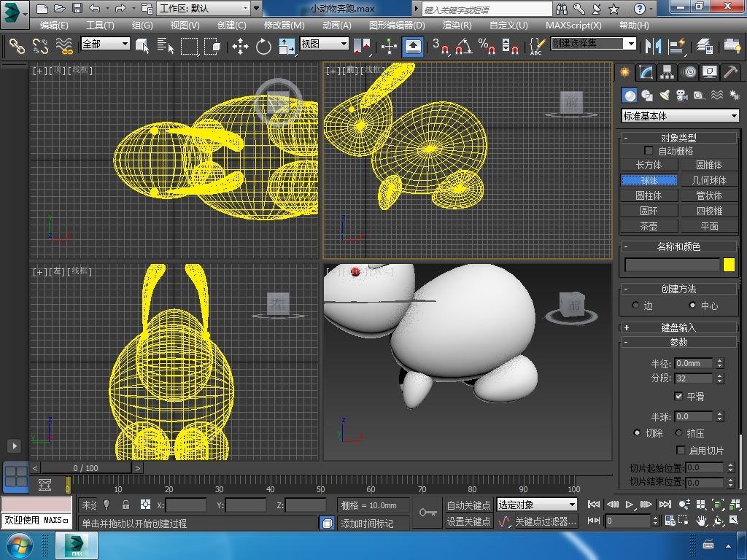This screenshot has width=747, height=560.
Task: Open the 选定对象 key filter dropdown
Action: click(x=537, y=505)
